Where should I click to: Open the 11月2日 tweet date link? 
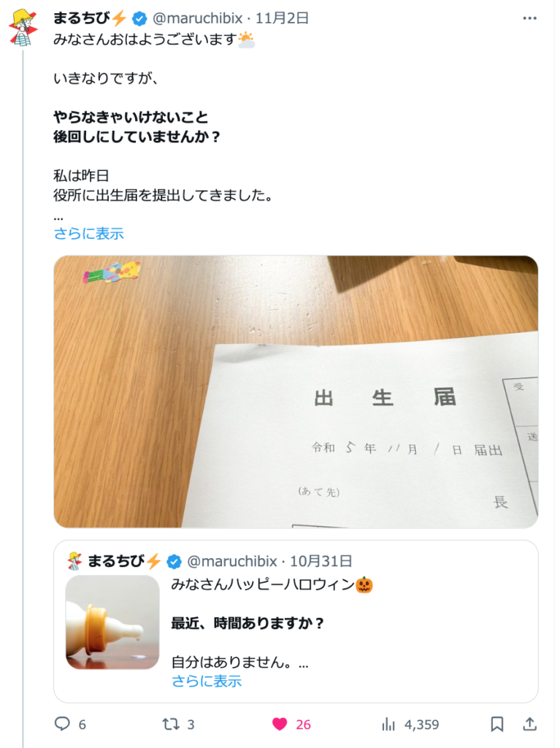282,18
